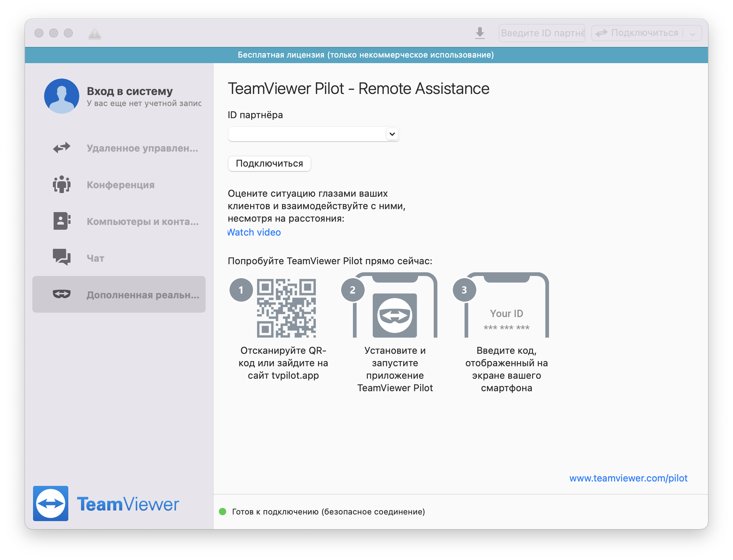This screenshot has width=733, height=560.
Task: Click the Бесплатная лицензия banner text
Action: [x=366, y=55]
